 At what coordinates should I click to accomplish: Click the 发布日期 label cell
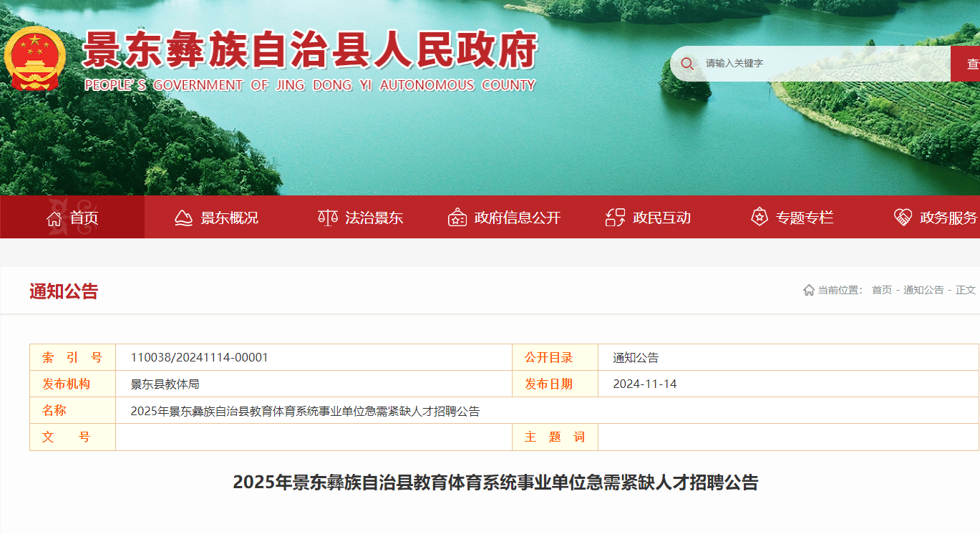[x=555, y=384]
